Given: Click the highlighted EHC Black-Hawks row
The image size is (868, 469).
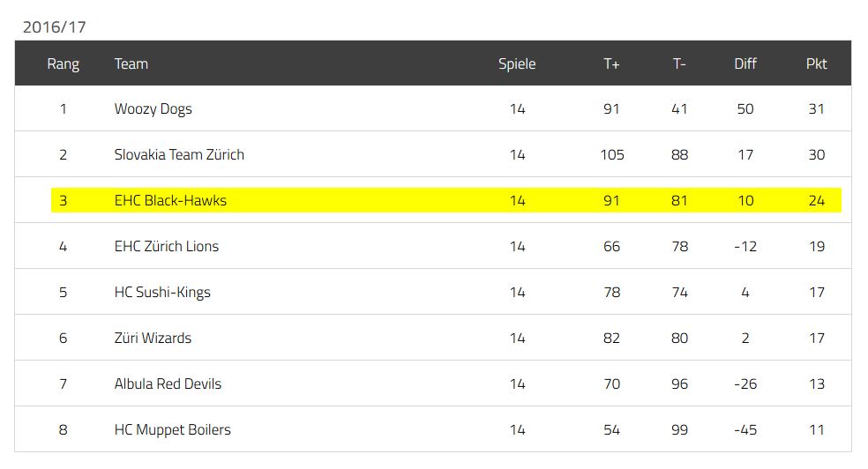Looking at the screenshot, I should 446,200.
